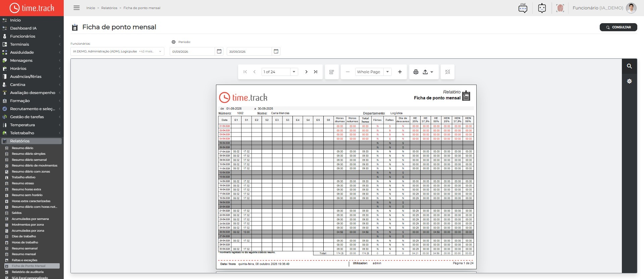644x279 pixels.
Task: Open report settings gear on right panel
Action: 630,81
